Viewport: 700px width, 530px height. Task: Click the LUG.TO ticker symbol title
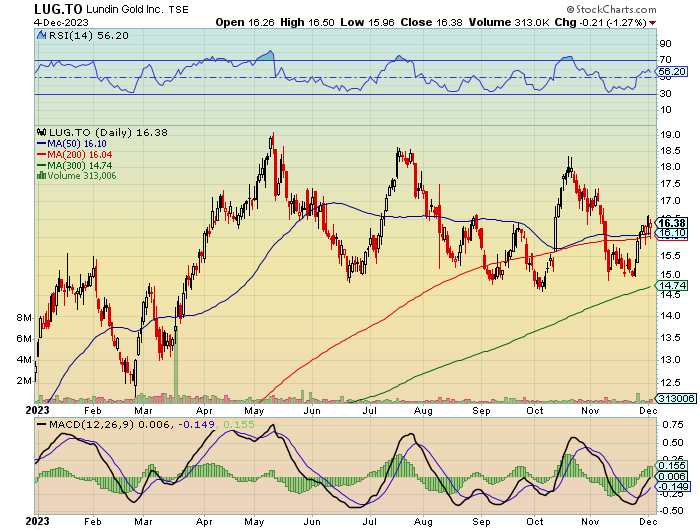click(x=58, y=9)
